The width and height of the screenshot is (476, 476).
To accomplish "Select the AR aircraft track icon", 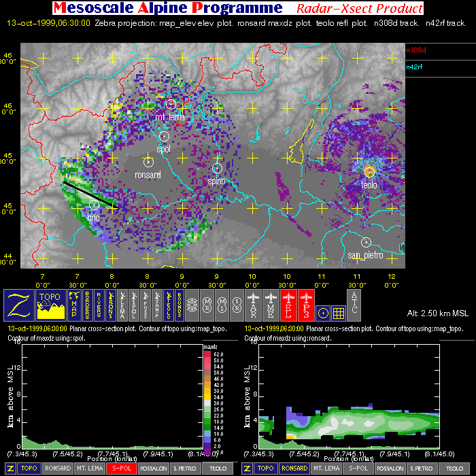I will point(254,304).
